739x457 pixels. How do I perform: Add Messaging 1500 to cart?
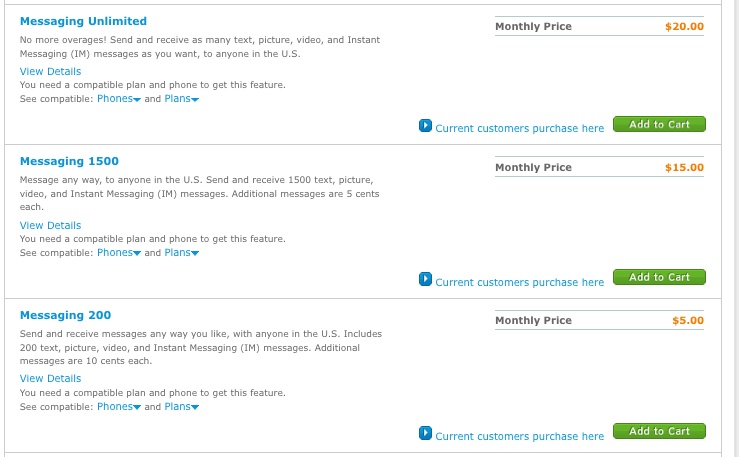click(x=659, y=277)
